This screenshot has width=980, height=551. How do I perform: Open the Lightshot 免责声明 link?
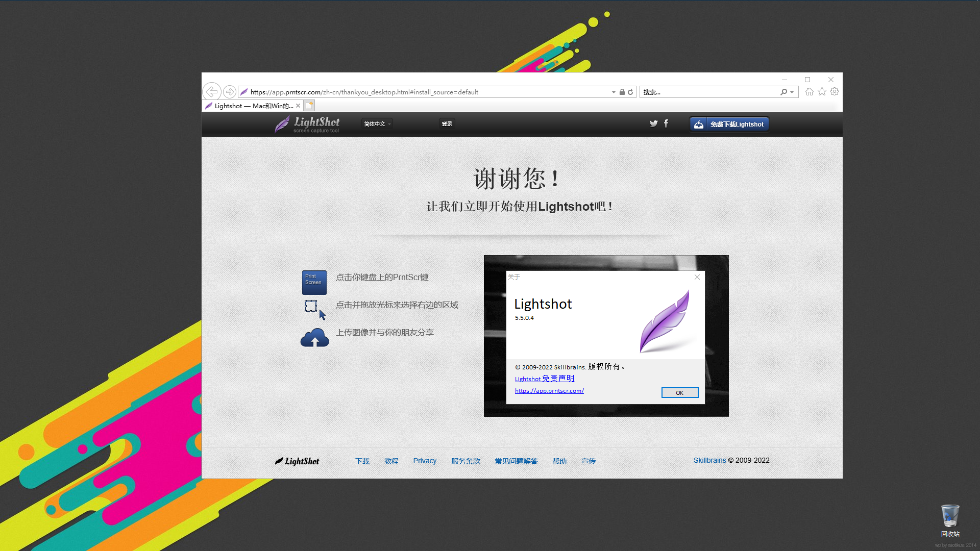pyautogui.click(x=544, y=379)
